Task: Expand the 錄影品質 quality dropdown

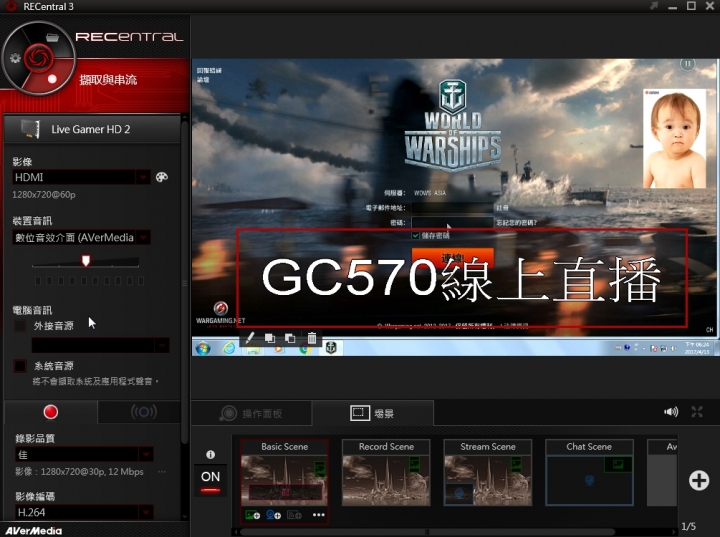Action: click(146, 454)
